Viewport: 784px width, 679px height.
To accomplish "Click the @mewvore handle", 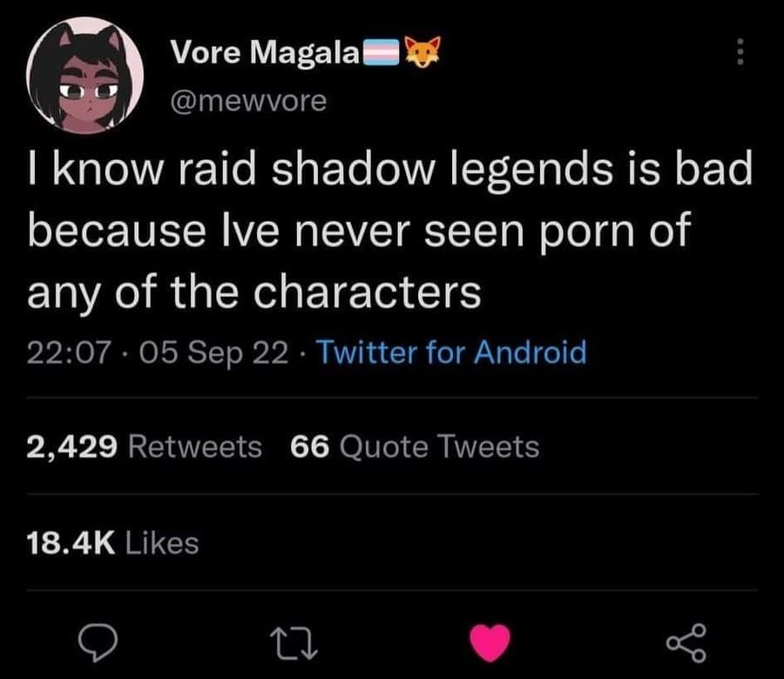I will pos(248,100).
